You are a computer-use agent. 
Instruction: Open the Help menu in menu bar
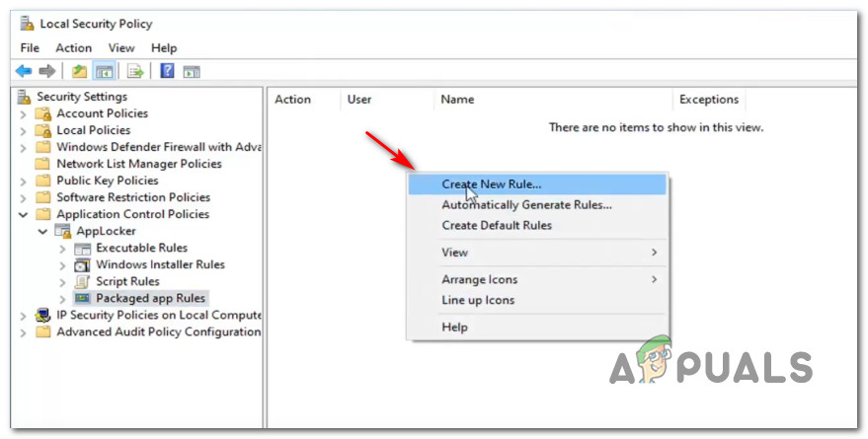[164, 48]
